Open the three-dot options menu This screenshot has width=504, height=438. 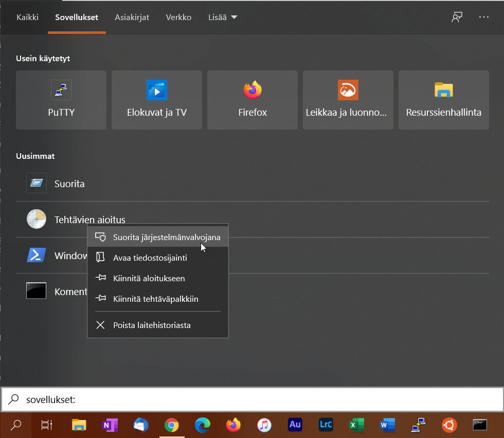(x=483, y=17)
